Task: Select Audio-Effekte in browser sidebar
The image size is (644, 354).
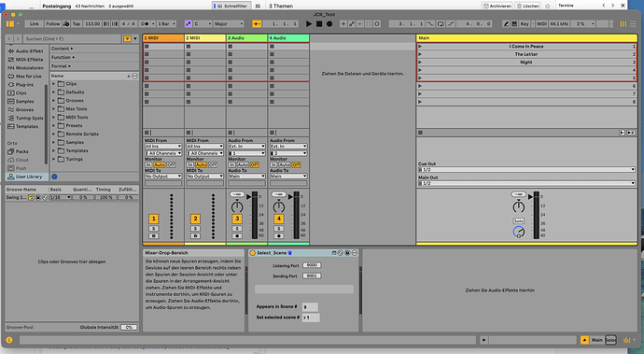Action: (x=25, y=51)
